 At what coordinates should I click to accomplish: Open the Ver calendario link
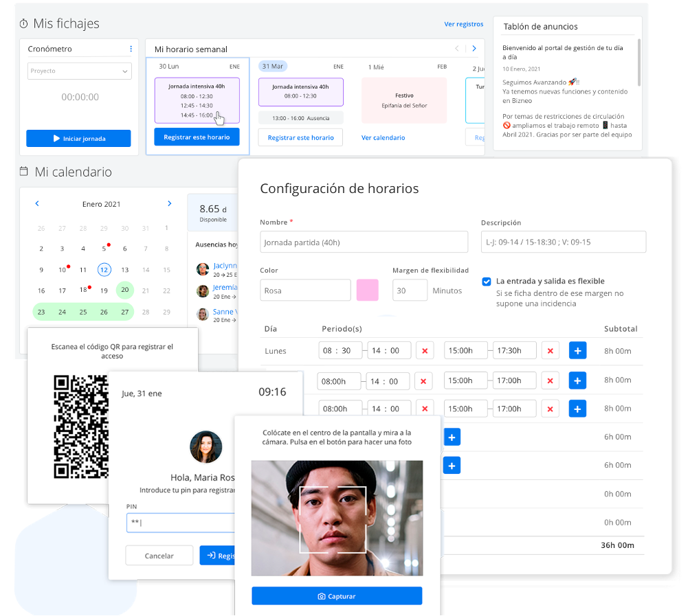coord(383,137)
